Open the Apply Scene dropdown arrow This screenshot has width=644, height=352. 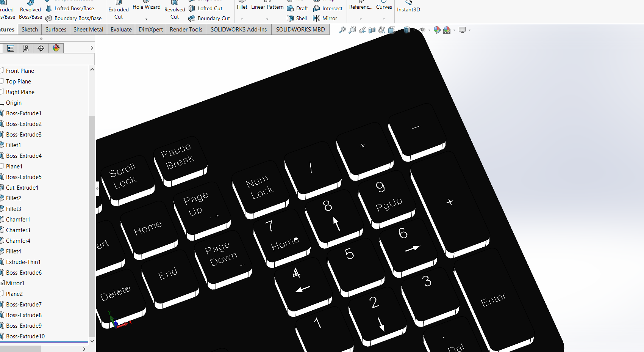pyautogui.click(x=454, y=30)
